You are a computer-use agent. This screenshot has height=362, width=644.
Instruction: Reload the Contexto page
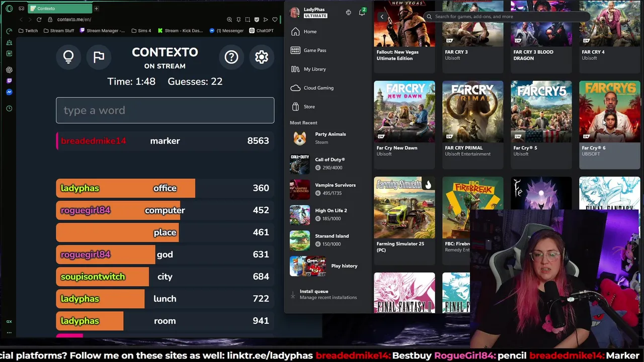[x=39, y=20]
